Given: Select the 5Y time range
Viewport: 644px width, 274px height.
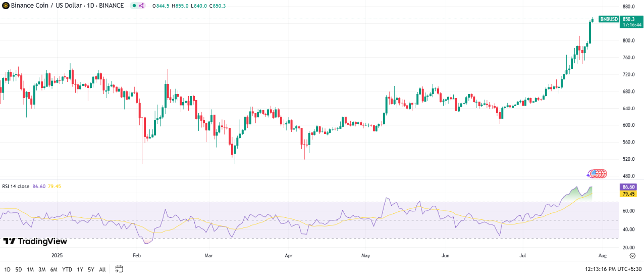Looking at the screenshot, I should pos(91,269).
